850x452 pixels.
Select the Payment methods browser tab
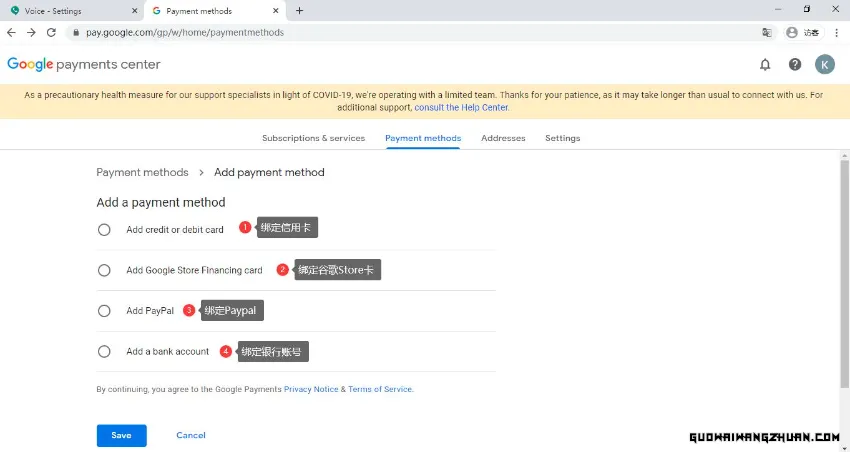click(x=215, y=11)
